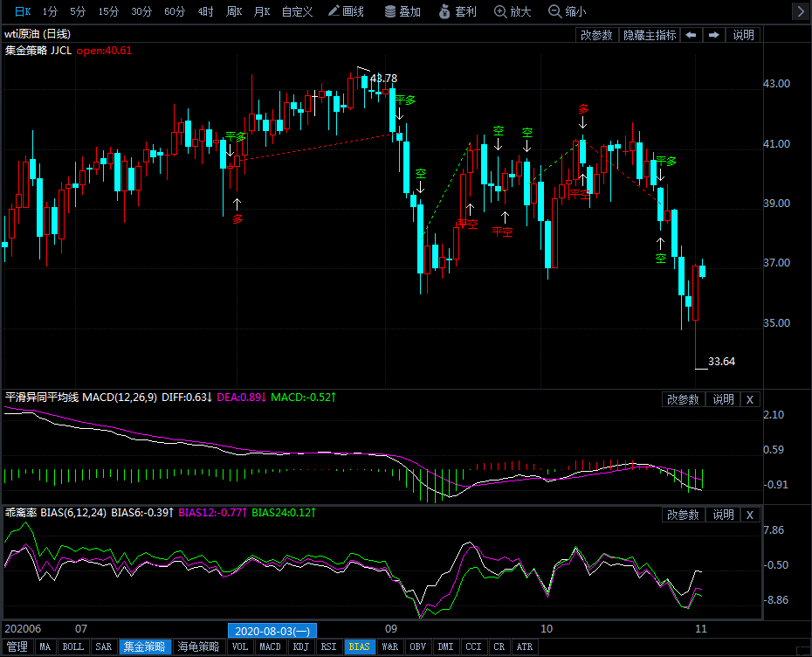Click the right arrow in main chart header
The width and height of the screenshot is (812, 657).
pos(713,35)
